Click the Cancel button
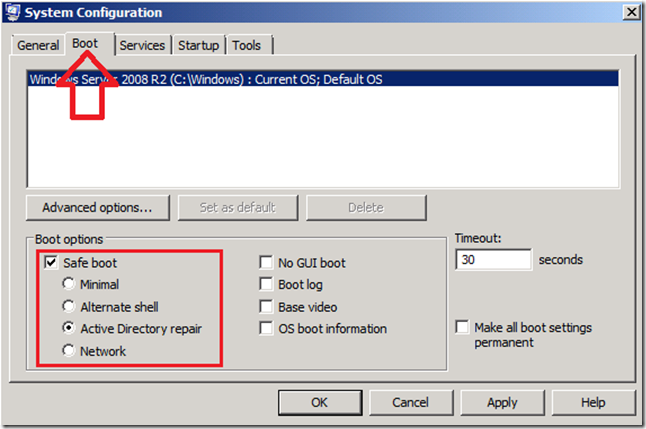646x429 pixels. click(411, 402)
